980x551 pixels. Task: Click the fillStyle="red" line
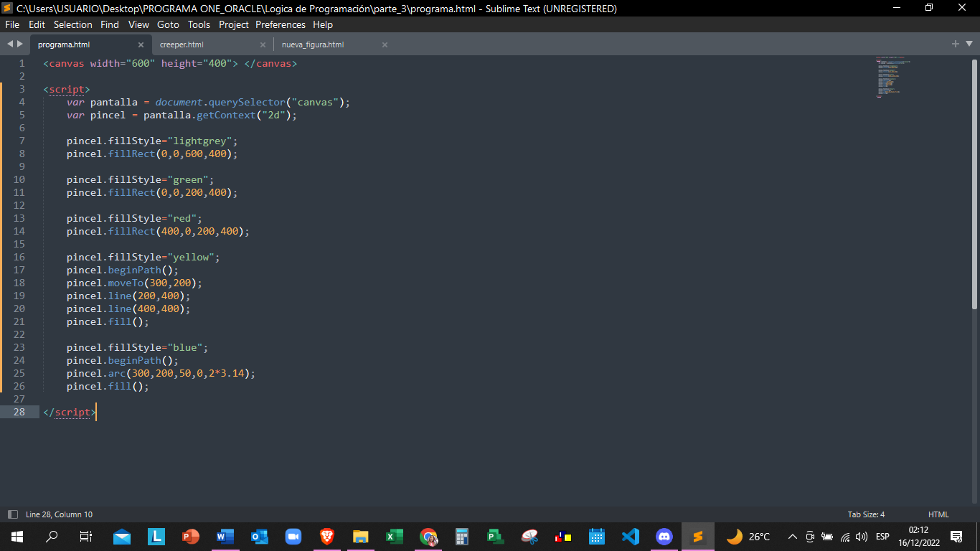[x=134, y=218]
